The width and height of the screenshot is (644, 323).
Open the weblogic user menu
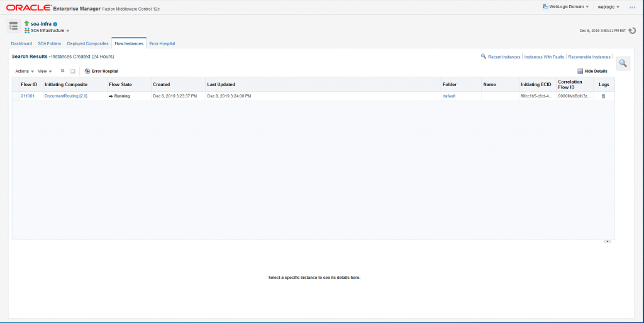(608, 7)
